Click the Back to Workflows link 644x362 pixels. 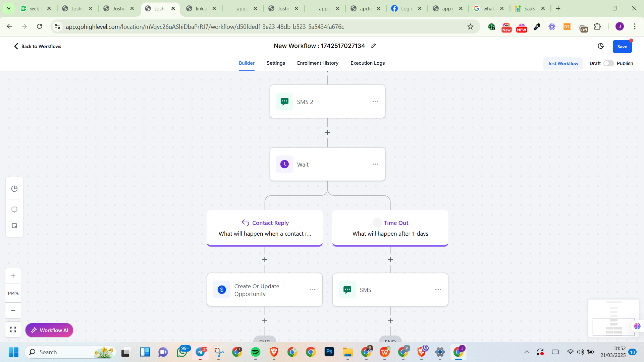point(38,46)
